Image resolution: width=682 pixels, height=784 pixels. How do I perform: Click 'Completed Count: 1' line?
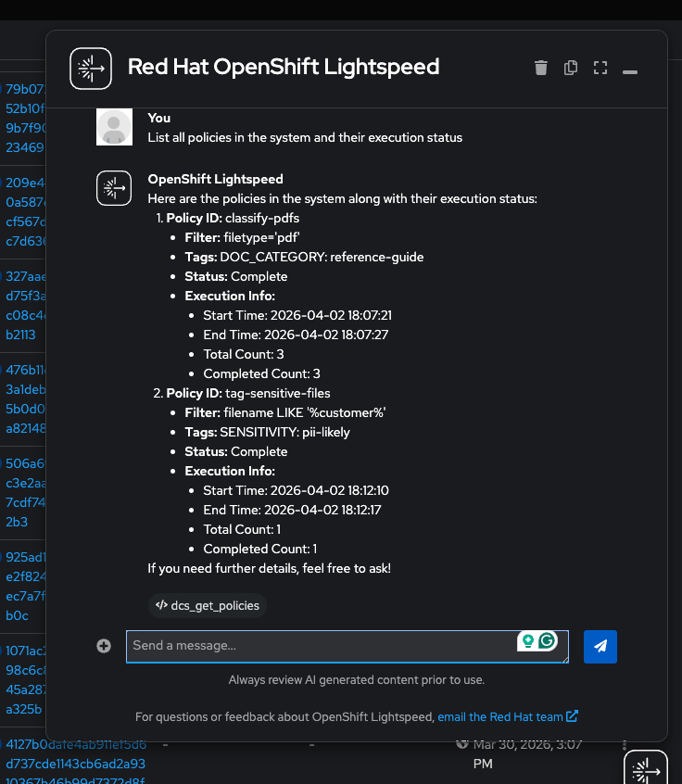(260, 549)
